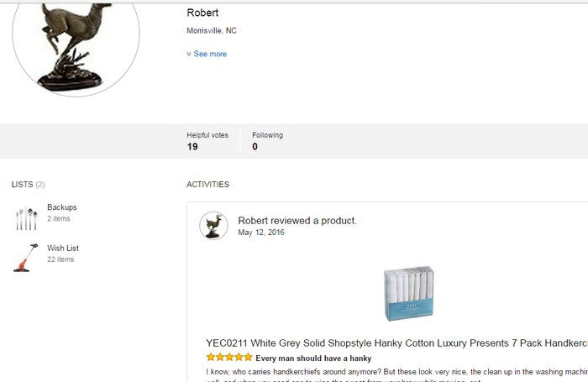
Task: Open the YEC0211 handkerchief product title
Action: tap(395, 343)
